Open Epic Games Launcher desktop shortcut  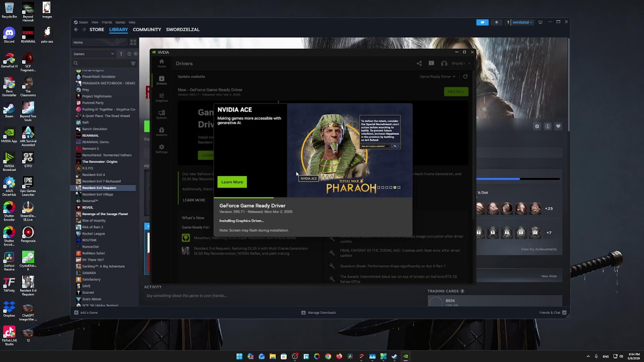coord(28,186)
